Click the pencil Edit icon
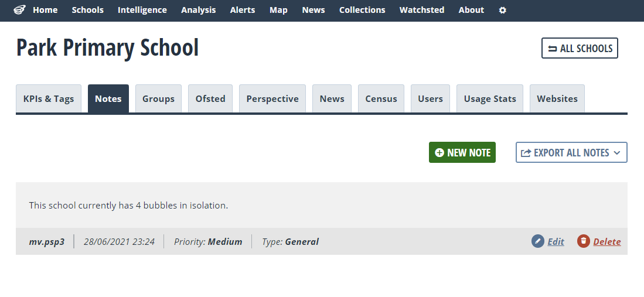 537,241
